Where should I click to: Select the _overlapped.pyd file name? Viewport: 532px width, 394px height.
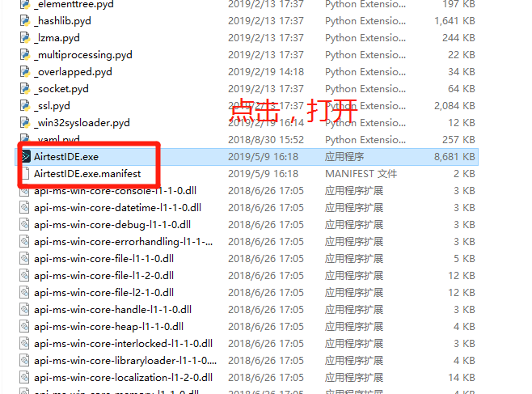point(73,72)
